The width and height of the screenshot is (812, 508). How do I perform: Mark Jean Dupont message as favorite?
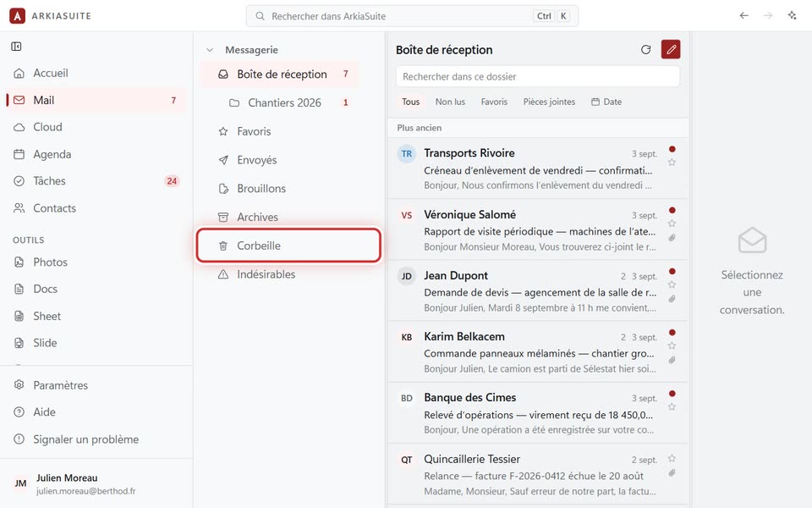point(672,284)
